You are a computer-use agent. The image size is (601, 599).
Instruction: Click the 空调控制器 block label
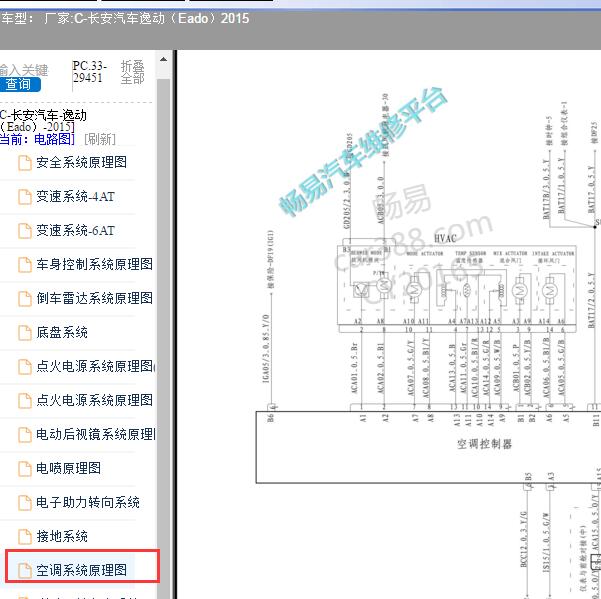point(484,444)
